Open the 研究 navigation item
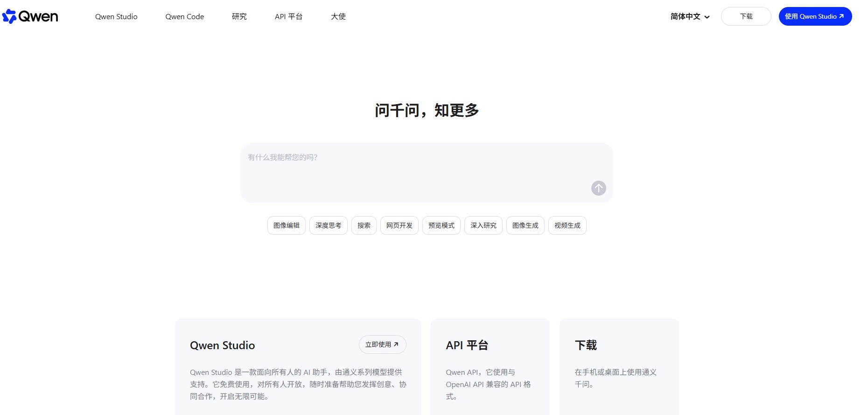Viewport: 868px width, 415px height. pyautogui.click(x=239, y=16)
